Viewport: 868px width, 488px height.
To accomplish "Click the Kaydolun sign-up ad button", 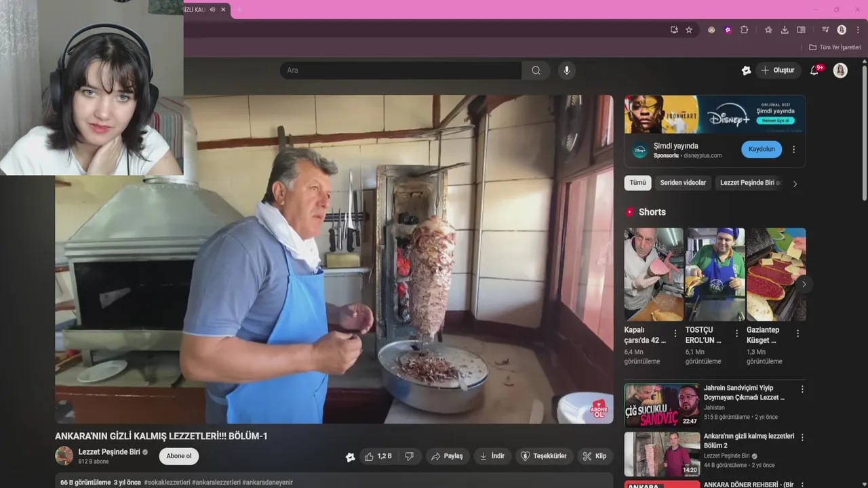I will click(x=762, y=149).
